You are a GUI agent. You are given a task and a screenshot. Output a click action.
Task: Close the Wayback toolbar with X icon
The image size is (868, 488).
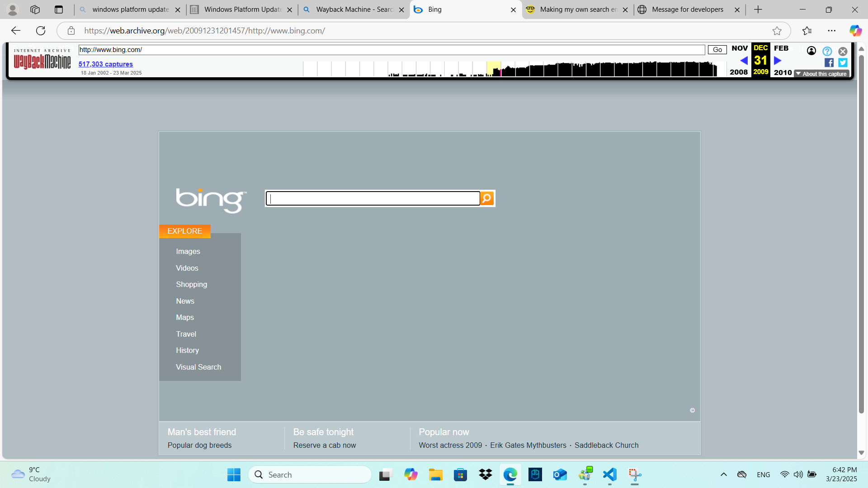coord(843,52)
